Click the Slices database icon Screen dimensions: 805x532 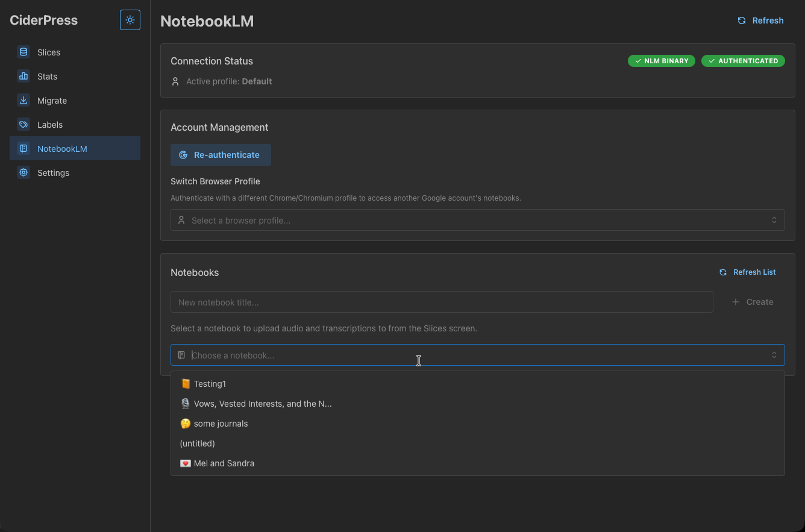[23, 52]
